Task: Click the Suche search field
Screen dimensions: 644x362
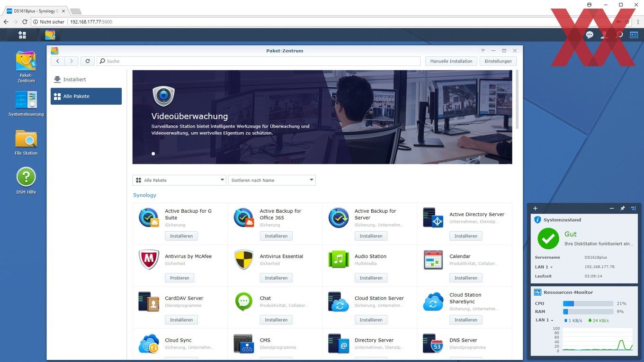Action: click(x=259, y=61)
